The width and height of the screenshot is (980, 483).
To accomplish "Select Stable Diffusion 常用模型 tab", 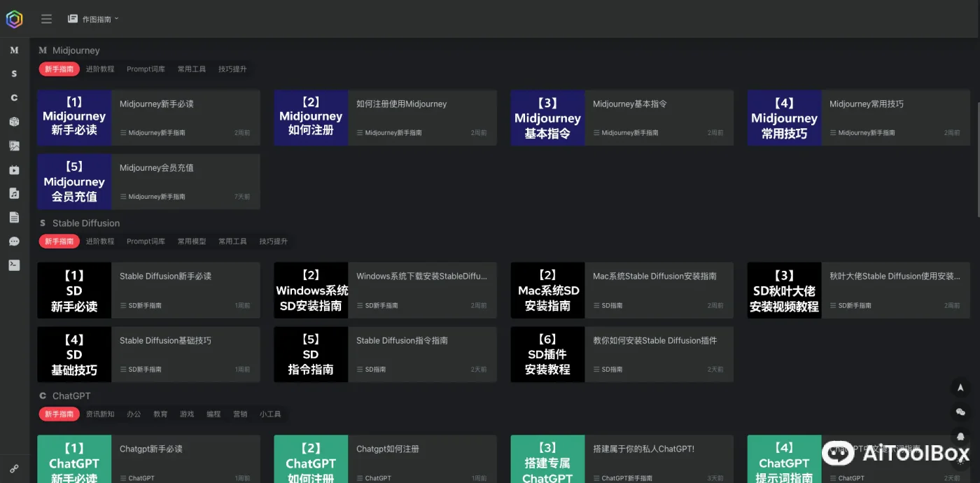I will tap(192, 241).
